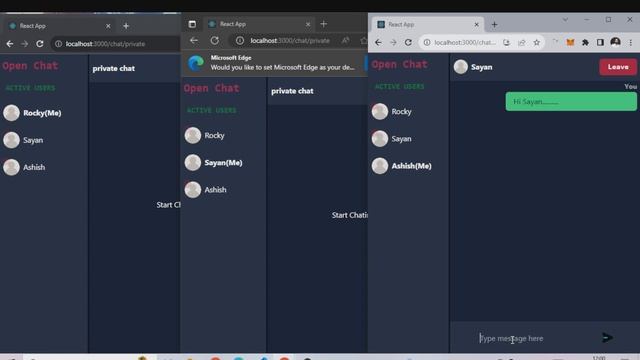Go back in the left browser window
Screen dimensions: 640x360
point(10,44)
